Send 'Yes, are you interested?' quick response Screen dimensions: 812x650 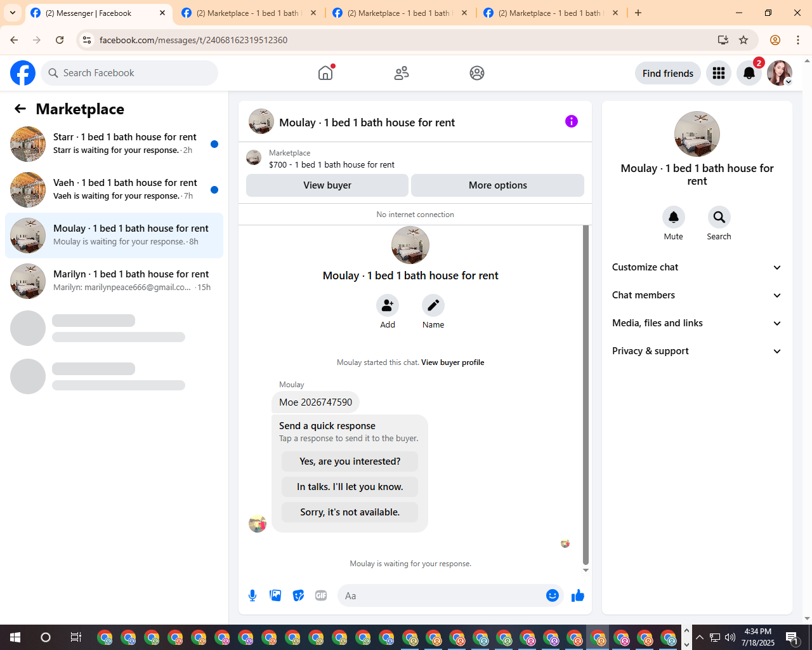(x=350, y=461)
